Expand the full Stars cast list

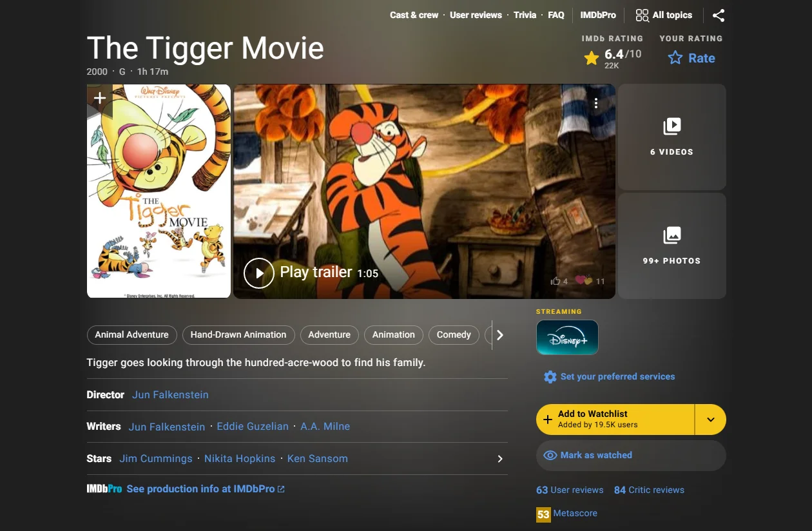(x=499, y=458)
